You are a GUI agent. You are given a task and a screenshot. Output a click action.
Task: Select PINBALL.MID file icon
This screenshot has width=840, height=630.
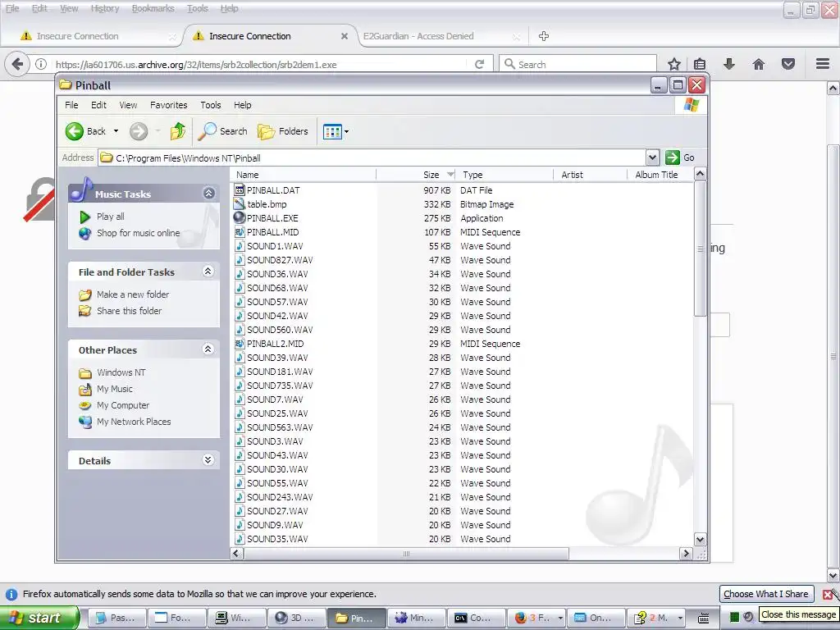[x=240, y=231]
